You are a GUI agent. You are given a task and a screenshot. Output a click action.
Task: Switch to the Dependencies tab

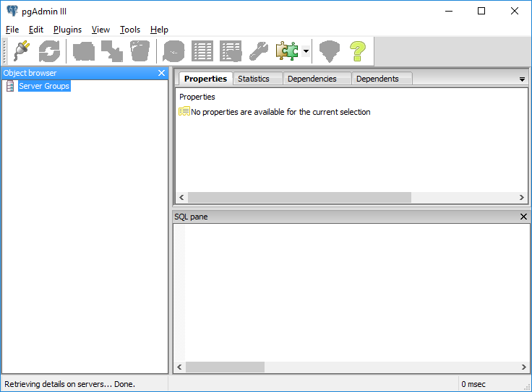[317, 79]
